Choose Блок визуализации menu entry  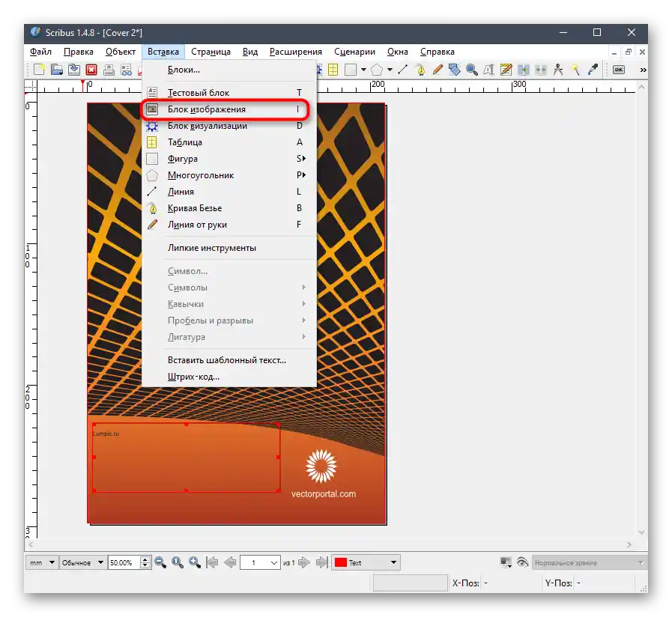pyautogui.click(x=229, y=126)
